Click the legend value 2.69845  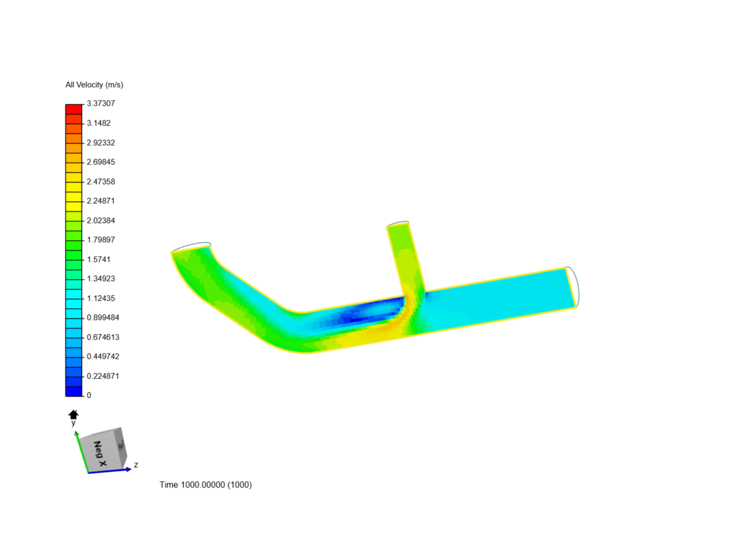(101, 162)
